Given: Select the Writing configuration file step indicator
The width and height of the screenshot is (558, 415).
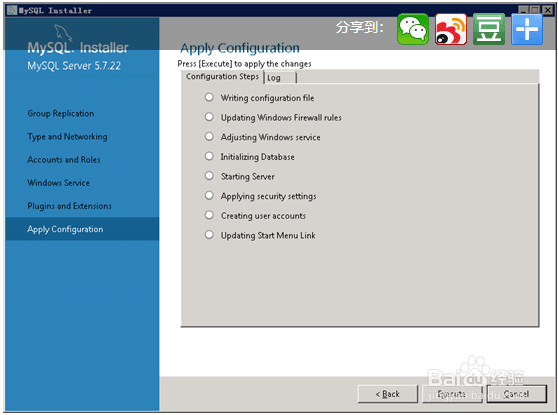Looking at the screenshot, I should 209,97.
